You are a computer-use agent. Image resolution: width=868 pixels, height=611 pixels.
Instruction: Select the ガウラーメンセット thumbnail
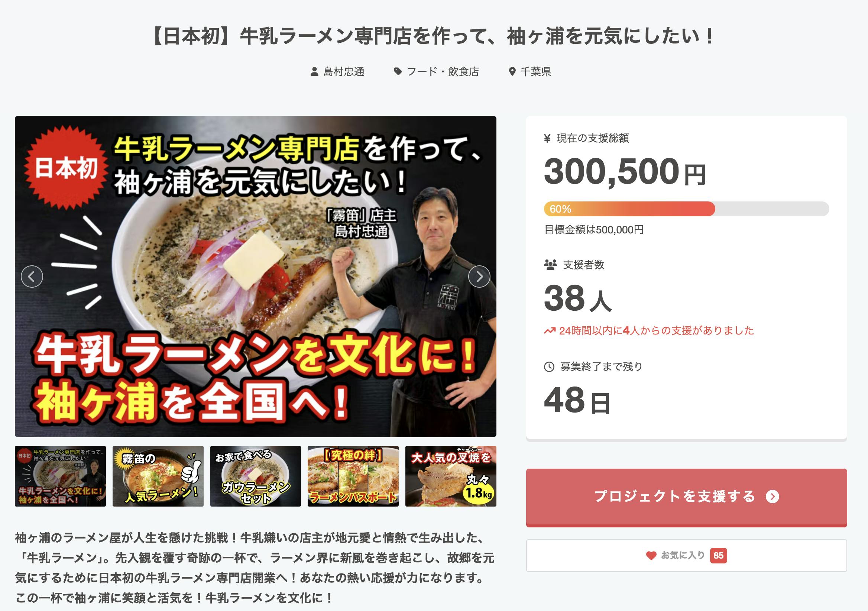pos(256,476)
